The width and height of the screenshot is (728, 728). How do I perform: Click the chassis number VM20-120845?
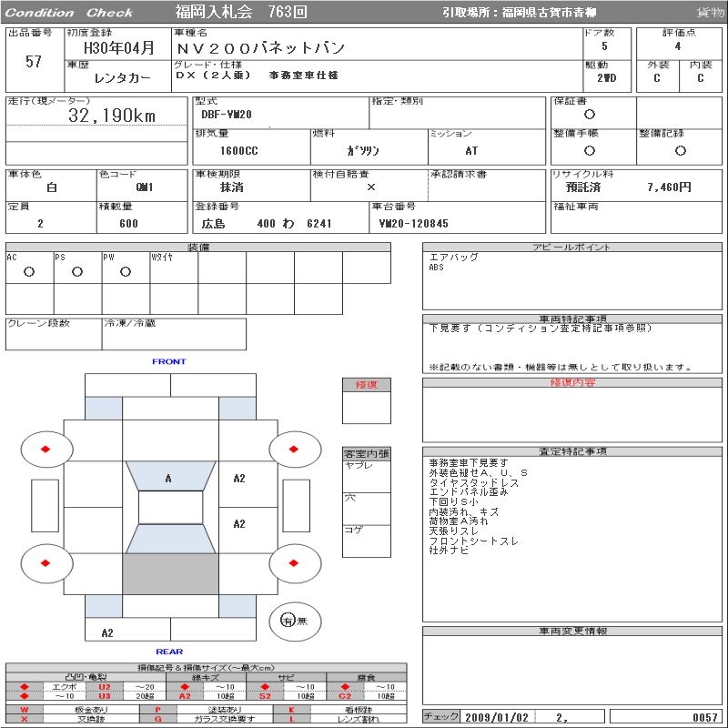click(414, 223)
